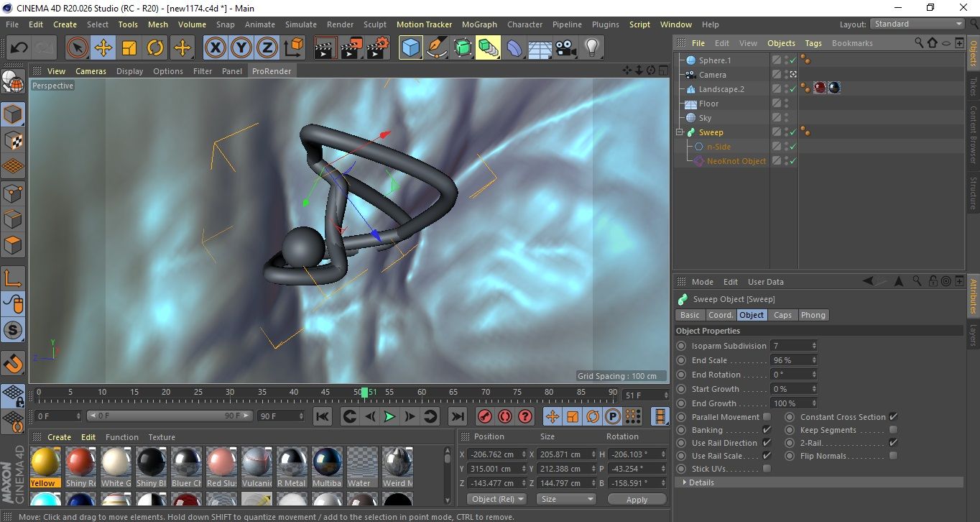Go to end of animation
The width and height of the screenshot is (980, 522).
(x=457, y=416)
